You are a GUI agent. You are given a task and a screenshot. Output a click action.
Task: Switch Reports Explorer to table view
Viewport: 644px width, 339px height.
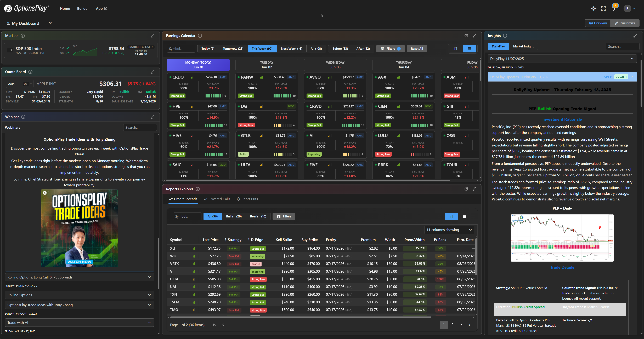point(451,216)
